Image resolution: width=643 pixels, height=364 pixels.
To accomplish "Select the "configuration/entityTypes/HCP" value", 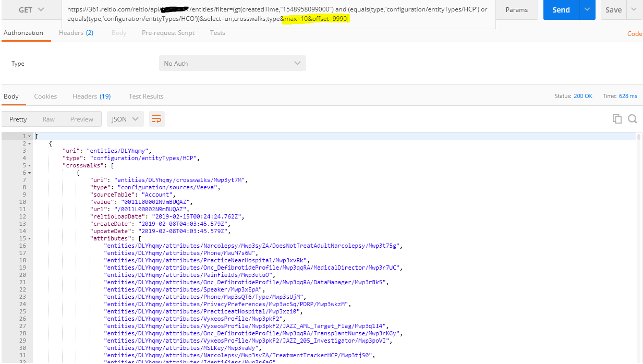I will [144, 158].
